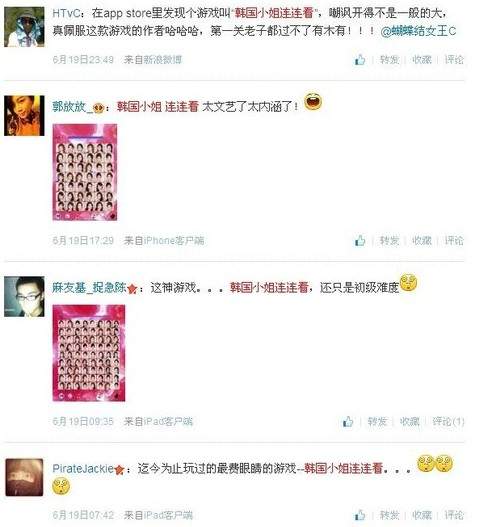Click 评论 on PirateJackie's post
The width and height of the screenshot is (488, 527).
454,515
